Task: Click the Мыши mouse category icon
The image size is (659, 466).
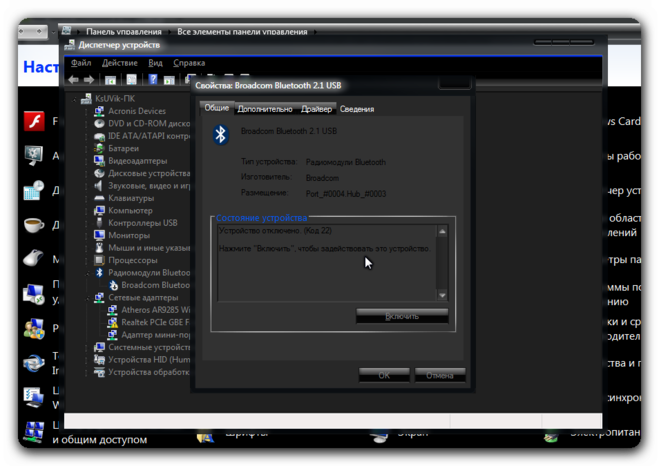Action: pos(99,248)
